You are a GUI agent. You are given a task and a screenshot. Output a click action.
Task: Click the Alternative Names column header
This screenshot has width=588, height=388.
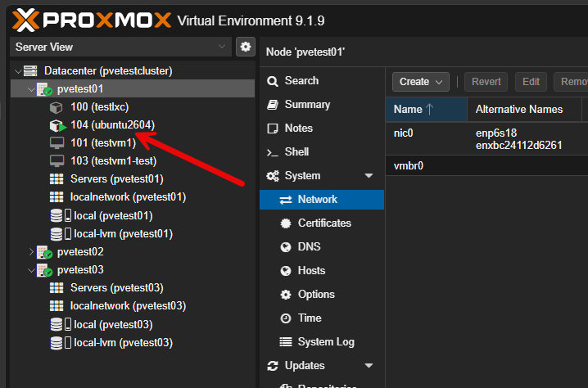[x=524, y=109]
